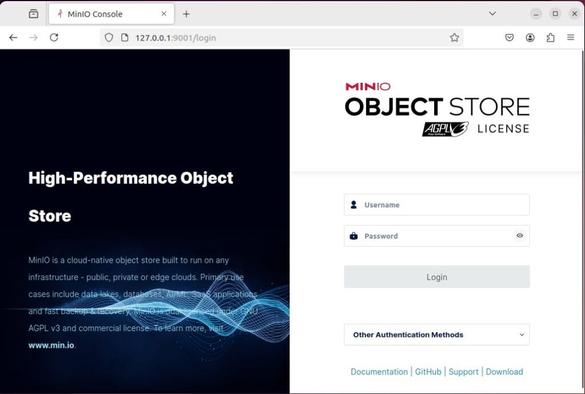Close the browser window

(575, 14)
